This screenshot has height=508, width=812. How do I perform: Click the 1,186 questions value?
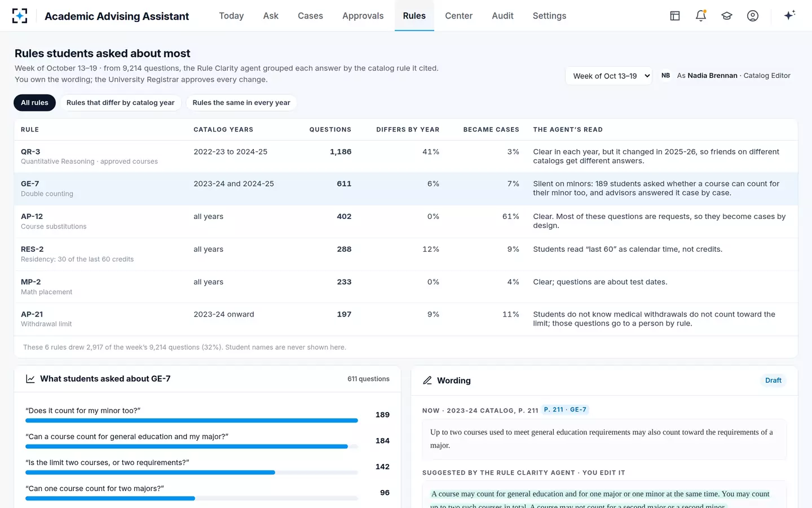[341, 152]
